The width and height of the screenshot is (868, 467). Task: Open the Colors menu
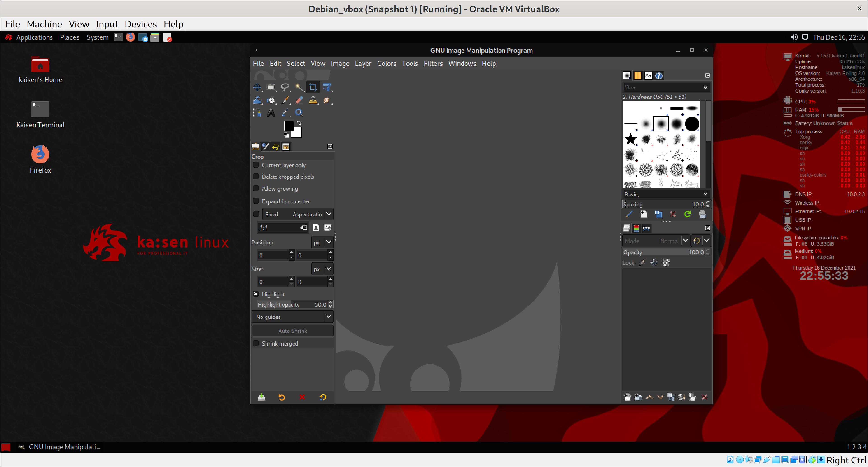[387, 63]
